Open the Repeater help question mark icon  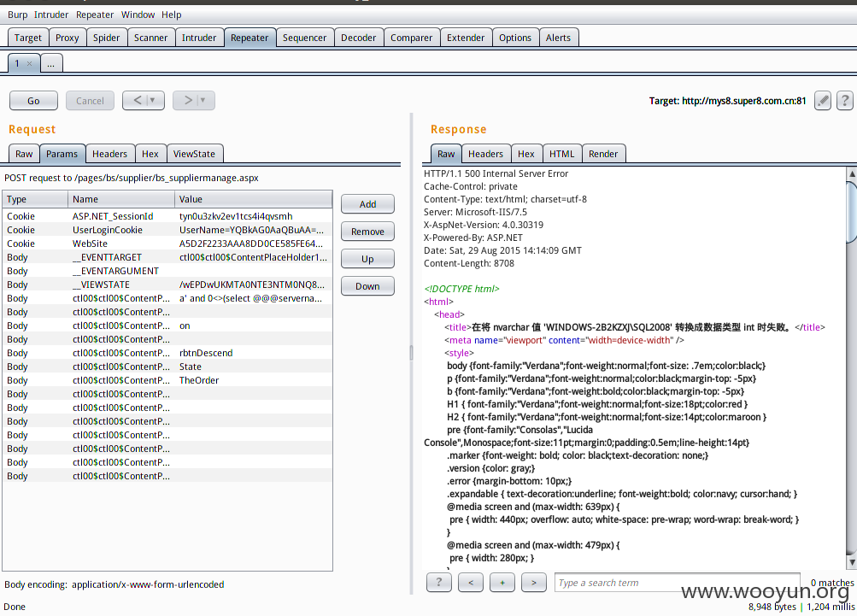tap(844, 101)
